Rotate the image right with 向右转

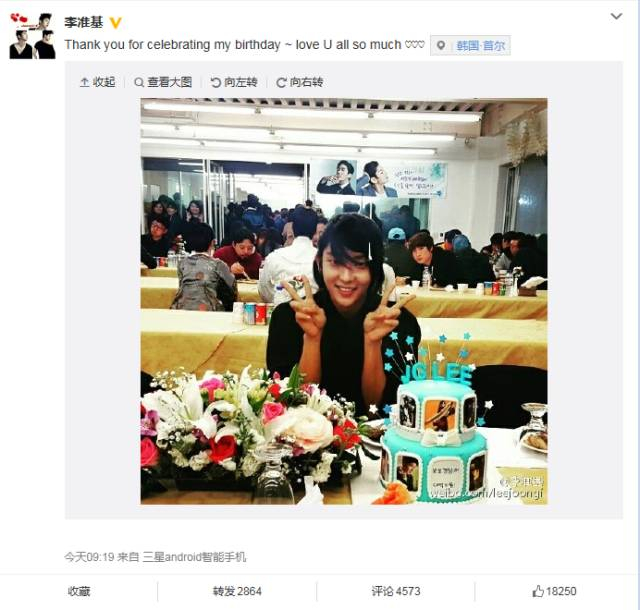coord(300,82)
